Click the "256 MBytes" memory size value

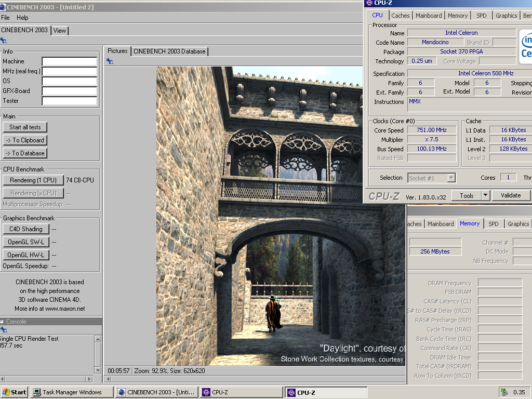[435, 251]
